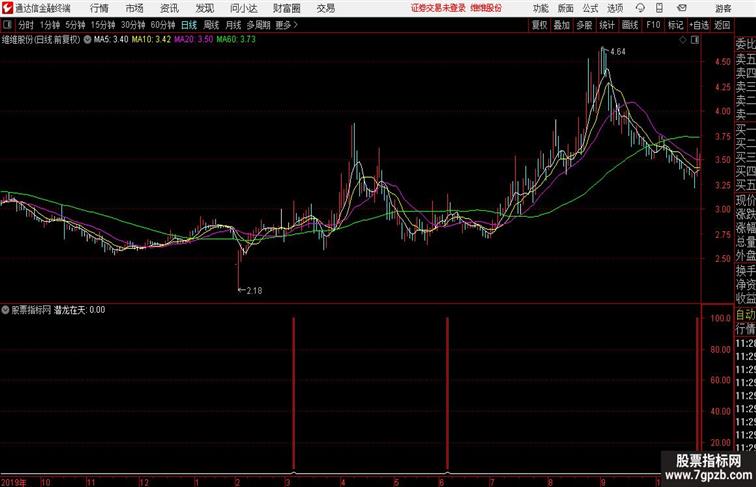Click the 通达信 red logo icon
756x487 pixels.
coord(7,8)
